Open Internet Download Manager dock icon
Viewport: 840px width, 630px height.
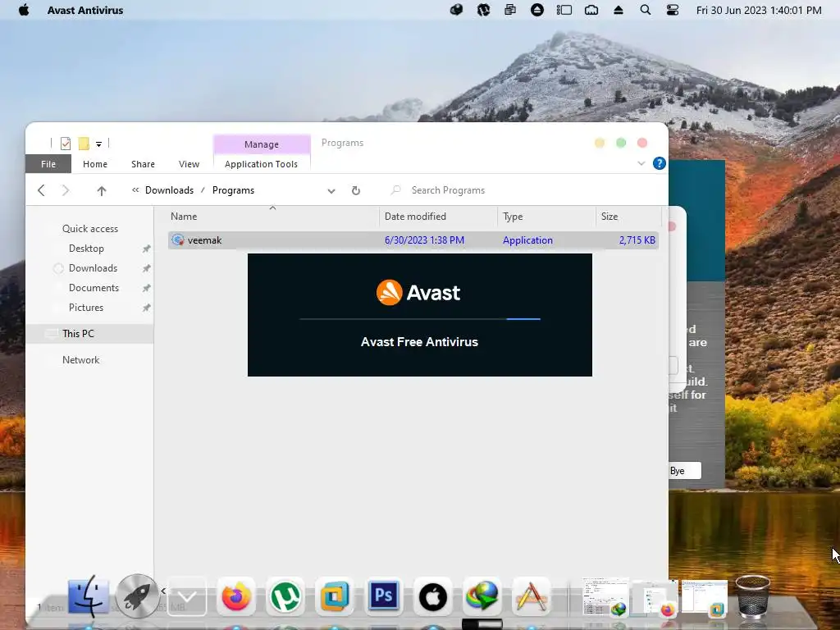point(482,596)
